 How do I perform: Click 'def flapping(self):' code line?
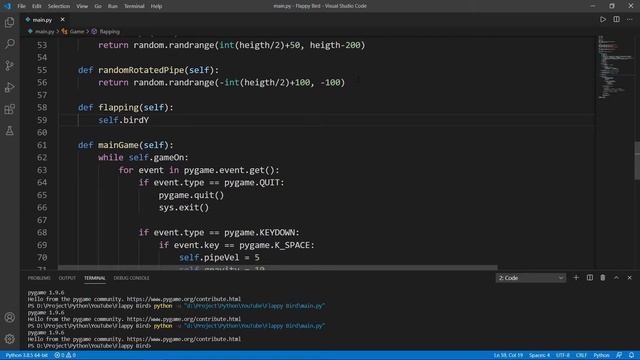[126, 107]
